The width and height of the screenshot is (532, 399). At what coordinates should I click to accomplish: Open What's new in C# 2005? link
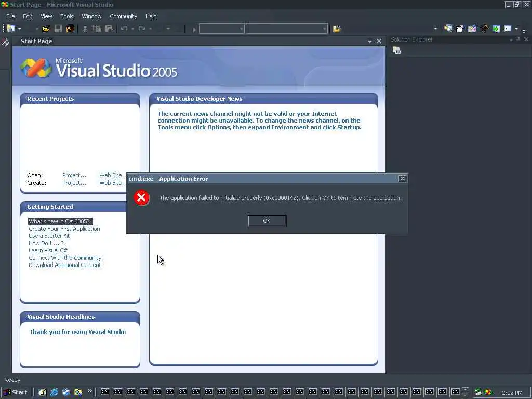coord(59,221)
